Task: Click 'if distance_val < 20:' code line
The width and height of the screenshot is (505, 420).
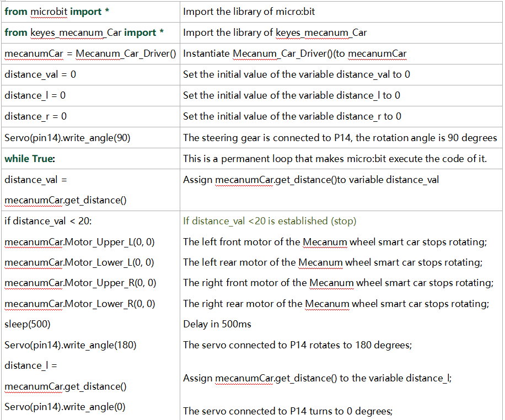Action: pyautogui.click(x=48, y=221)
